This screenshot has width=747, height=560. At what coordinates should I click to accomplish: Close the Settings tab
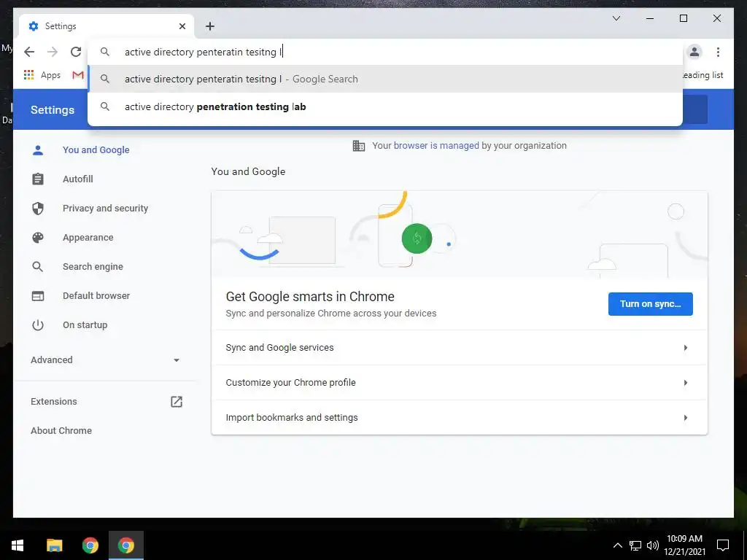click(182, 26)
